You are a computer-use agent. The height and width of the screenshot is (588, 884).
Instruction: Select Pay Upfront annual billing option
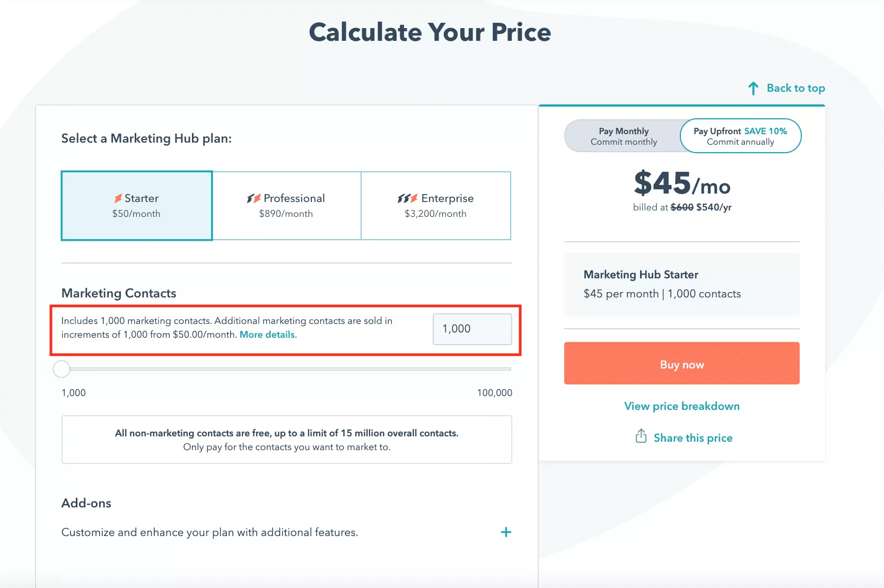[x=740, y=136]
